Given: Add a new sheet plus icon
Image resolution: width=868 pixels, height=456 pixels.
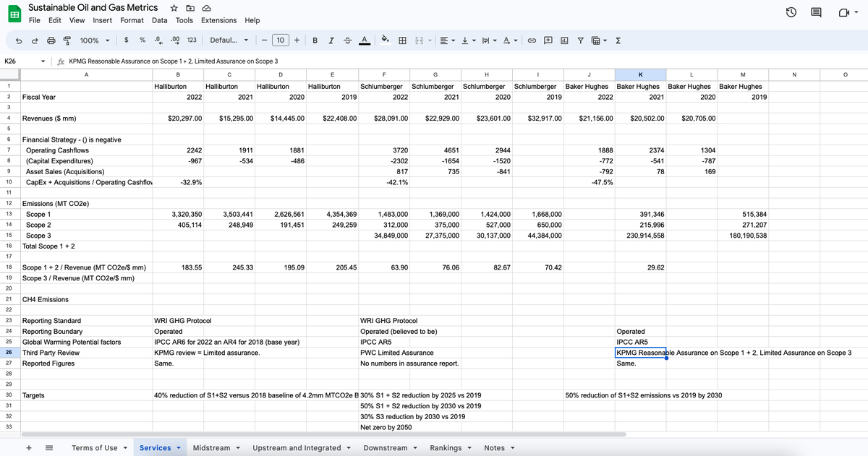Looking at the screenshot, I should [x=30, y=448].
